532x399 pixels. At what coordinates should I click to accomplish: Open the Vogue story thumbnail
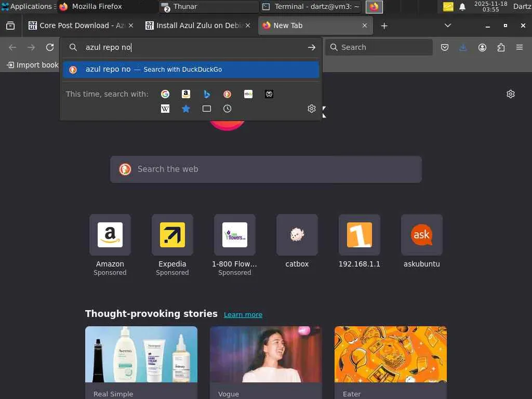(266, 354)
